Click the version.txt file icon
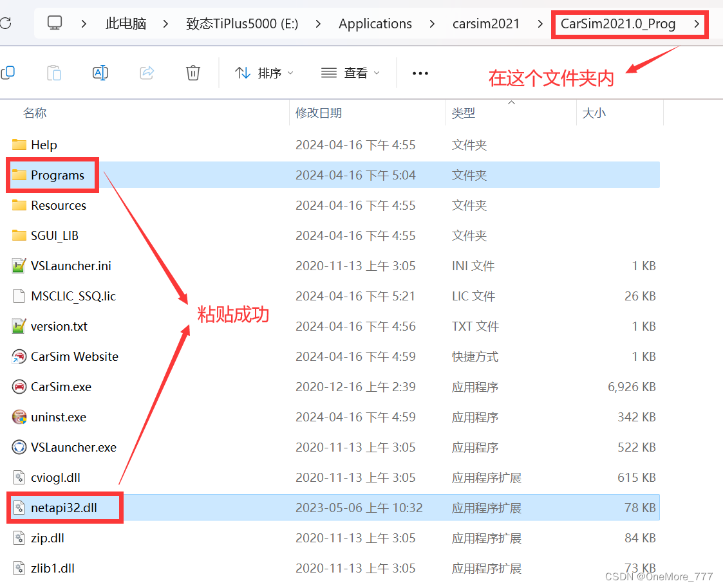Viewport: 723px width, 588px height. [19, 326]
